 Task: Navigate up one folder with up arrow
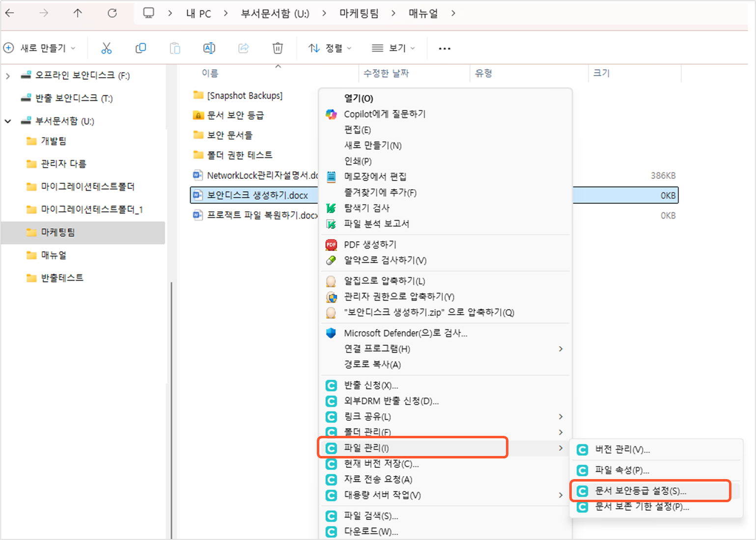pos(78,13)
